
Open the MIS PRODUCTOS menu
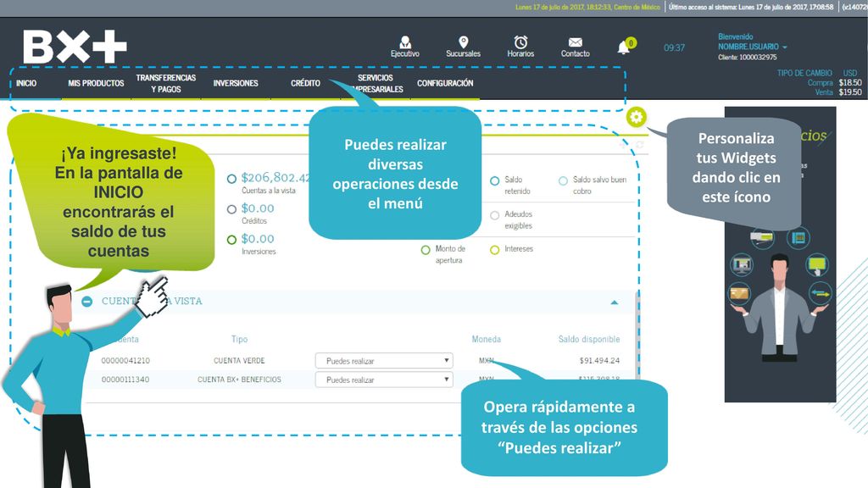[x=96, y=83]
